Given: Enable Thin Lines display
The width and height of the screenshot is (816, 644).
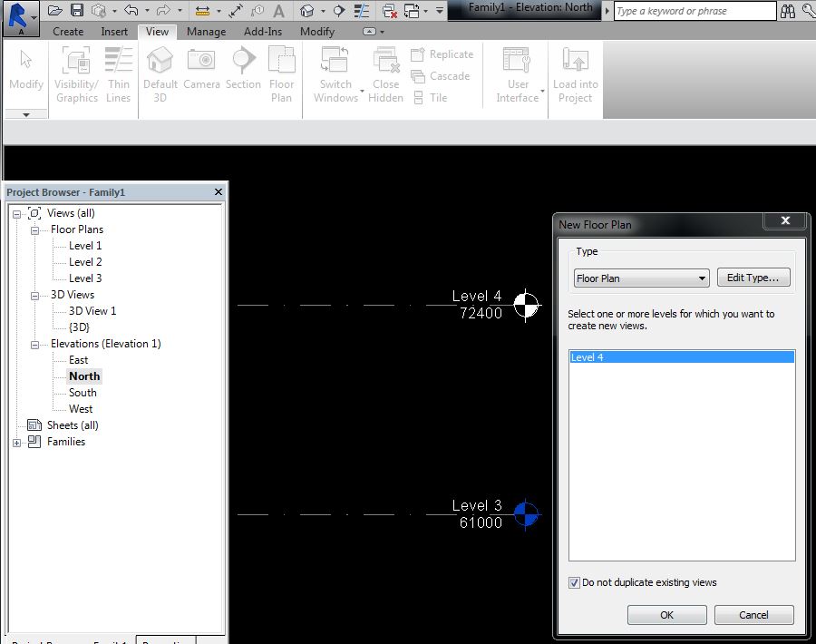Looking at the screenshot, I should [x=119, y=73].
